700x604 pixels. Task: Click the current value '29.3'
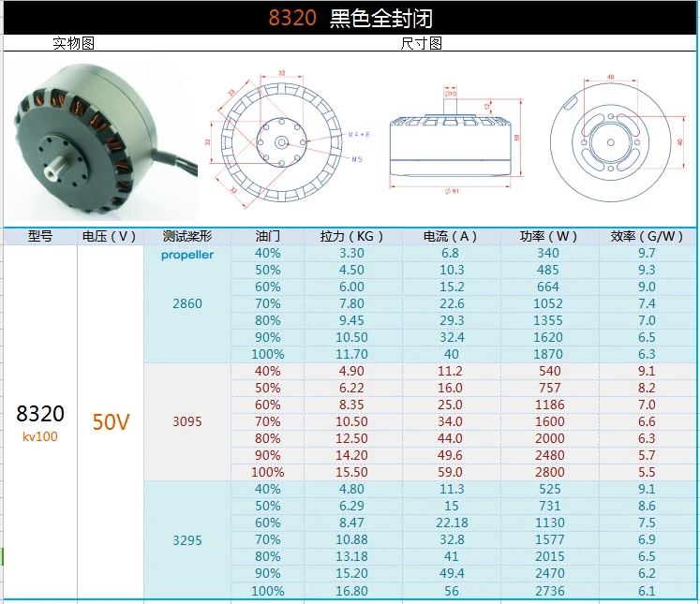(452, 321)
